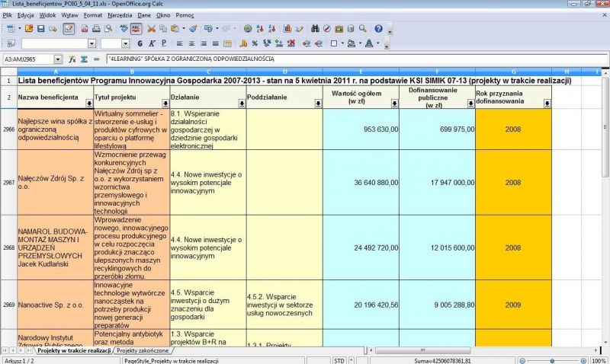Screen dimensions: 610x364
Task: Select the Format Paintbrush icon
Action: 193,29
